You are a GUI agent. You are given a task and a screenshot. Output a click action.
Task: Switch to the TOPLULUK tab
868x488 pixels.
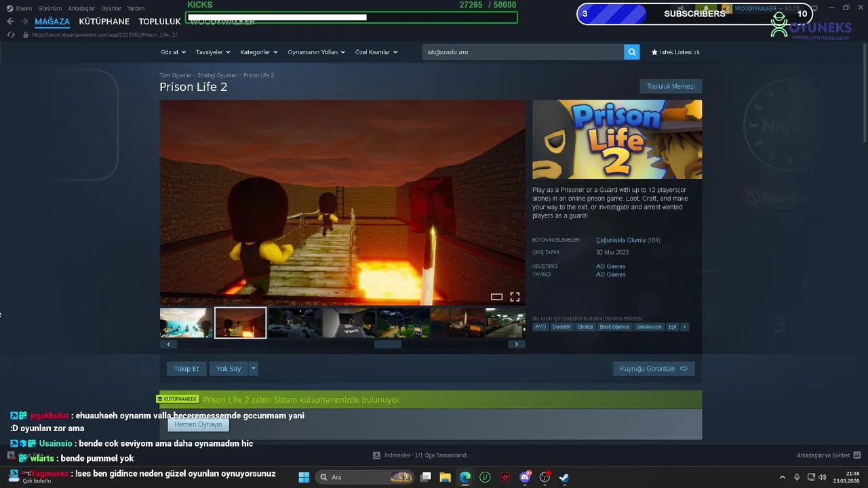tap(159, 22)
